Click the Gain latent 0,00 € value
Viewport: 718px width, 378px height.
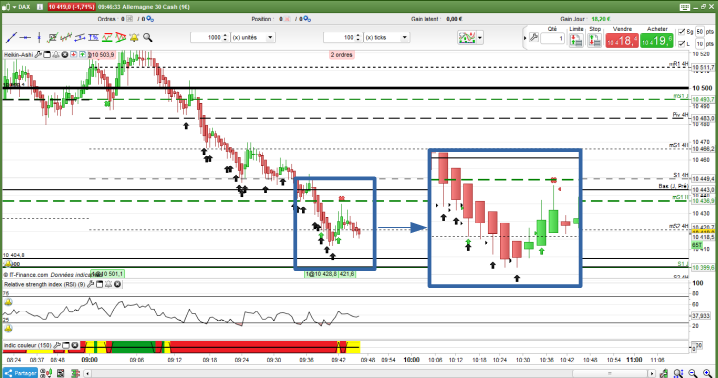coord(454,19)
